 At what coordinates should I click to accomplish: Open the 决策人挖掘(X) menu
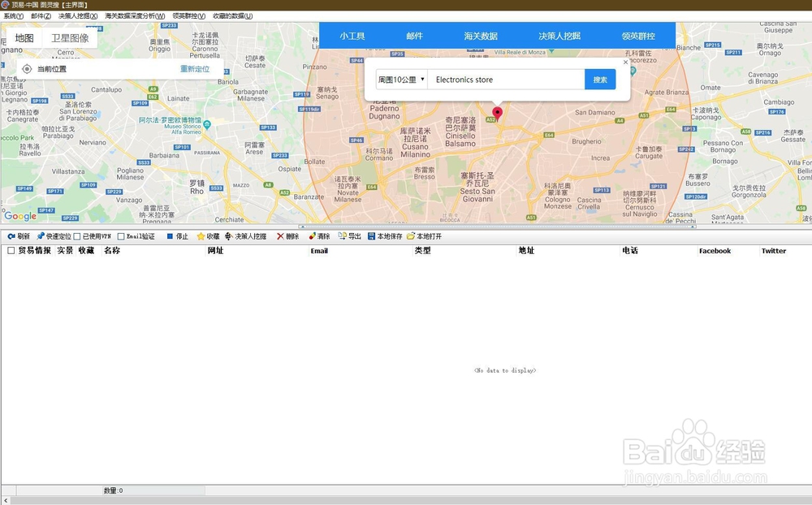[78, 16]
